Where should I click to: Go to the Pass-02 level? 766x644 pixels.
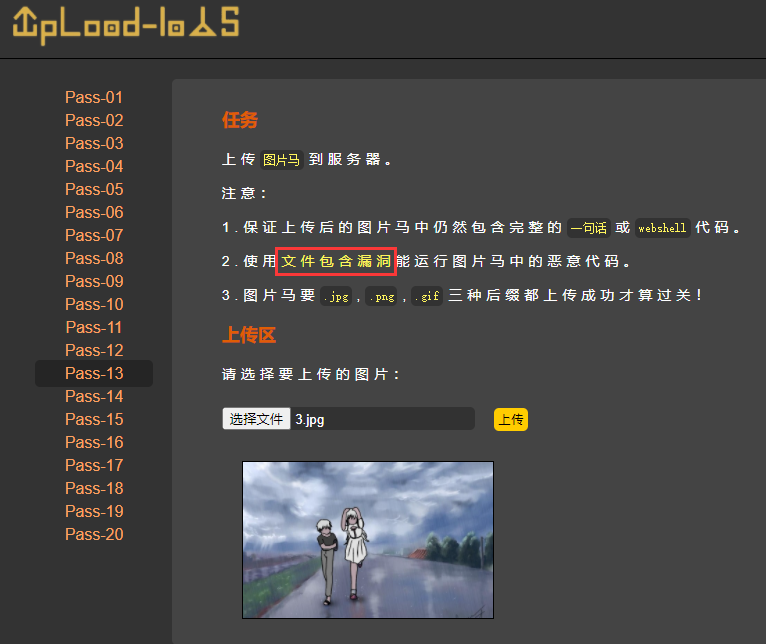coord(94,120)
